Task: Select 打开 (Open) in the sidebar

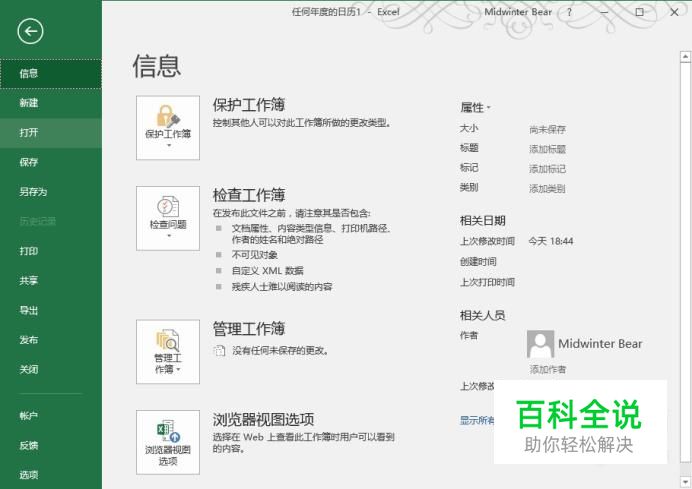Action: point(51,132)
